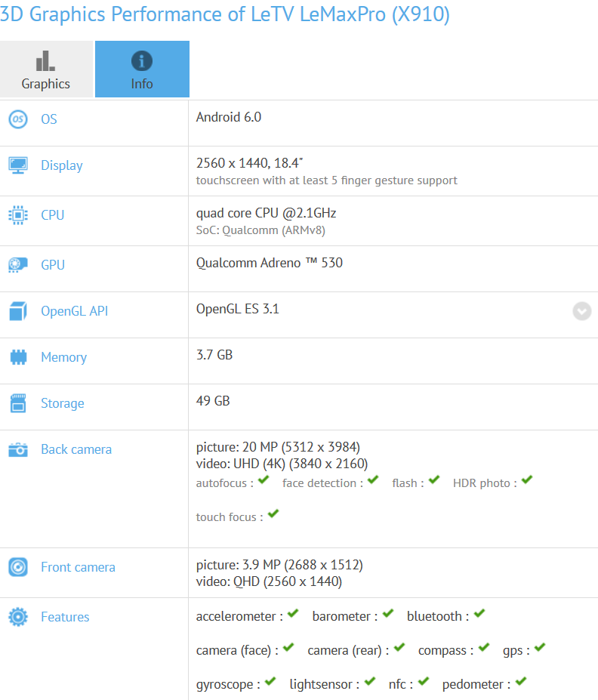Viewport: 598px width, 700px height.
Task: Click the Back camera icon
Action: click(18, 449)
